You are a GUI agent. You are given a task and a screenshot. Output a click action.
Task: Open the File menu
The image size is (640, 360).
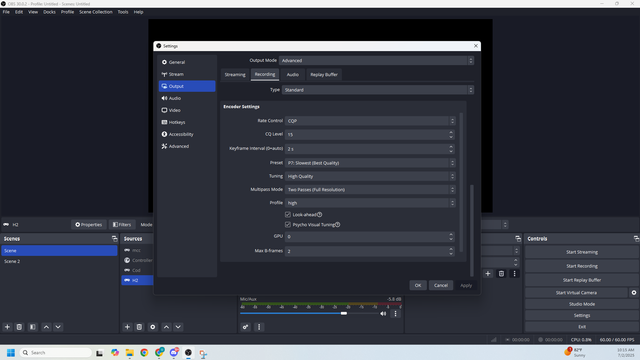(x=6, y=12)
